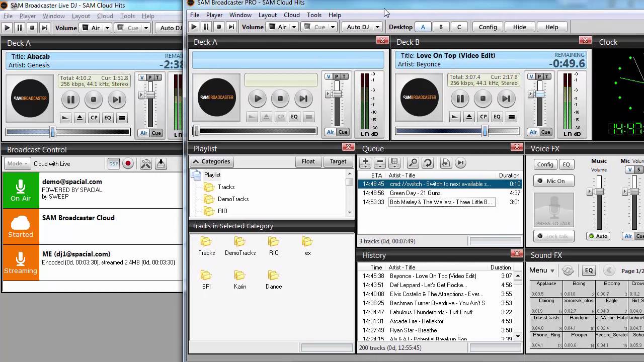Search the Queue with magnifier icon

413,162
